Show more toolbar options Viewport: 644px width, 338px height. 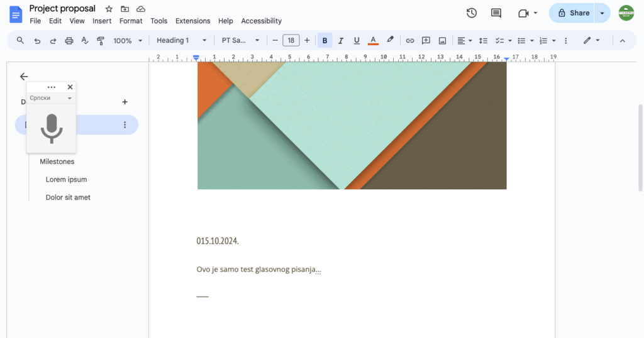(x=565, y=41)
